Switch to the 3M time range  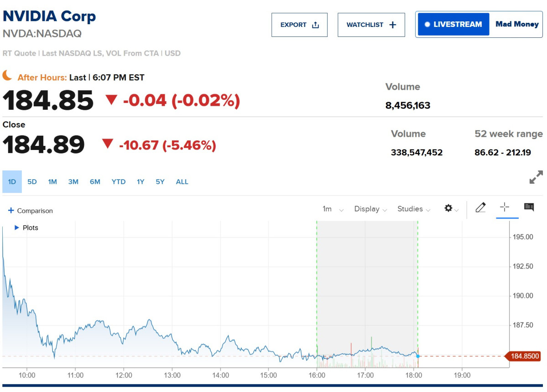click(73, 181)
